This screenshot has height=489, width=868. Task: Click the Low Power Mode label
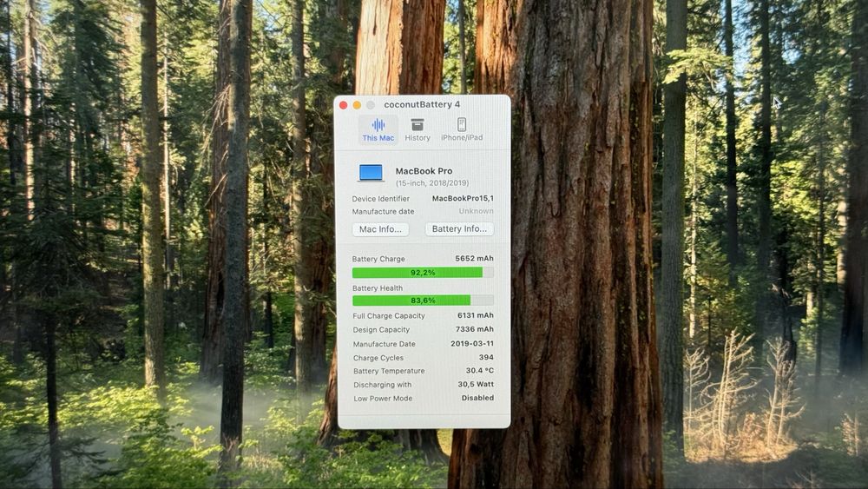(383, 398)
